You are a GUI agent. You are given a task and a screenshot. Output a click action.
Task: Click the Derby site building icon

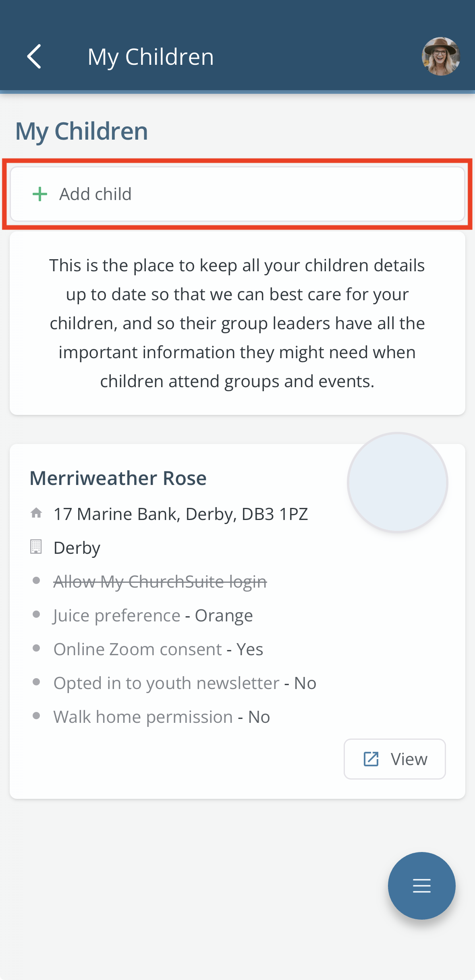tap(36, 547)
